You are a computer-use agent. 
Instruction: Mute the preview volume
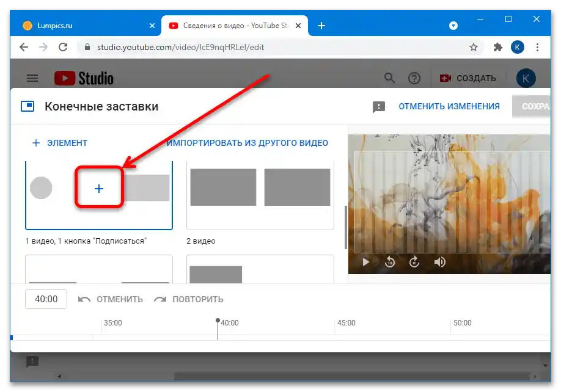pos(440,262)
